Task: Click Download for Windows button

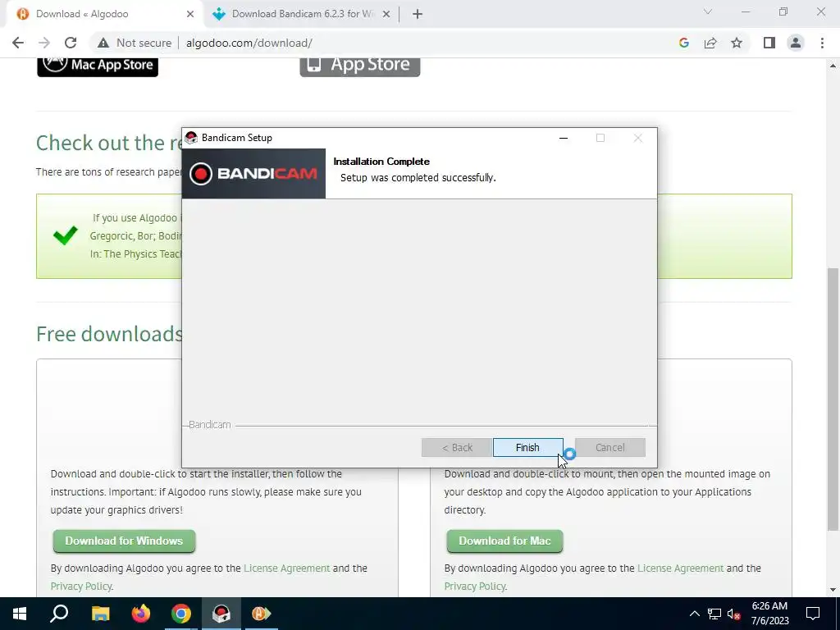Action: 124,541
